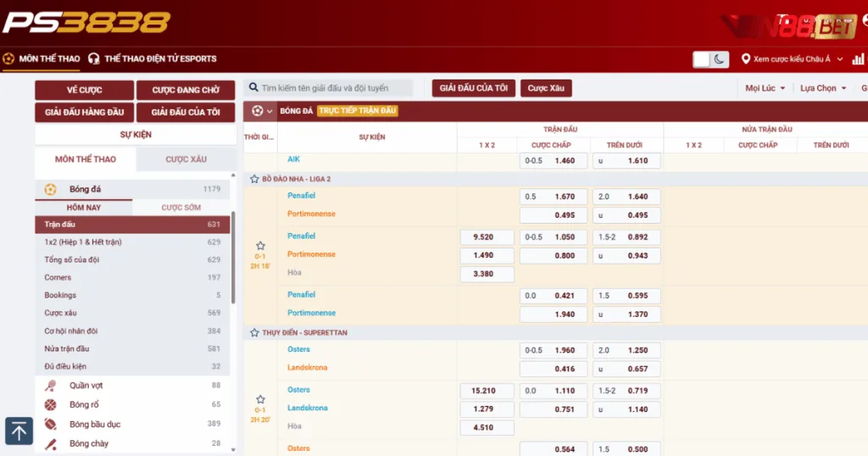This screenshot has width=868, height=456.
Task: Click Landskrona 1X2 odds 1.279
Action: [x=487, y=409]
